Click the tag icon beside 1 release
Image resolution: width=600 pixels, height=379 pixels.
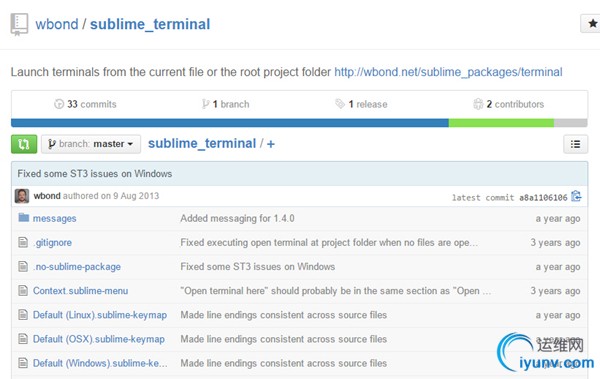coord(340,104)
